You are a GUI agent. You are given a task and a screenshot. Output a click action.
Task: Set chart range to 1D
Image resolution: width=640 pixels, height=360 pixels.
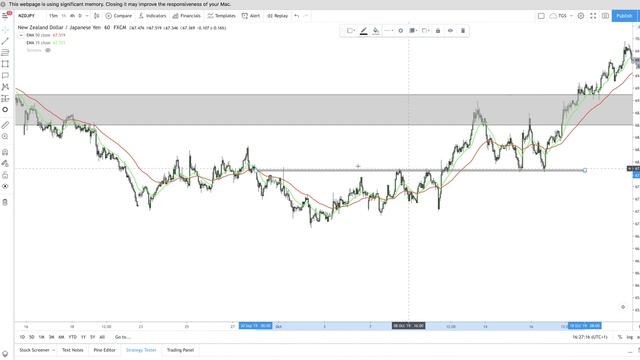click(x=22, y=337)
